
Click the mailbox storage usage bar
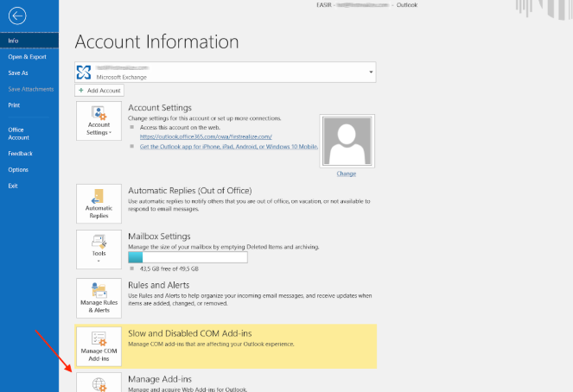point(188,257)
